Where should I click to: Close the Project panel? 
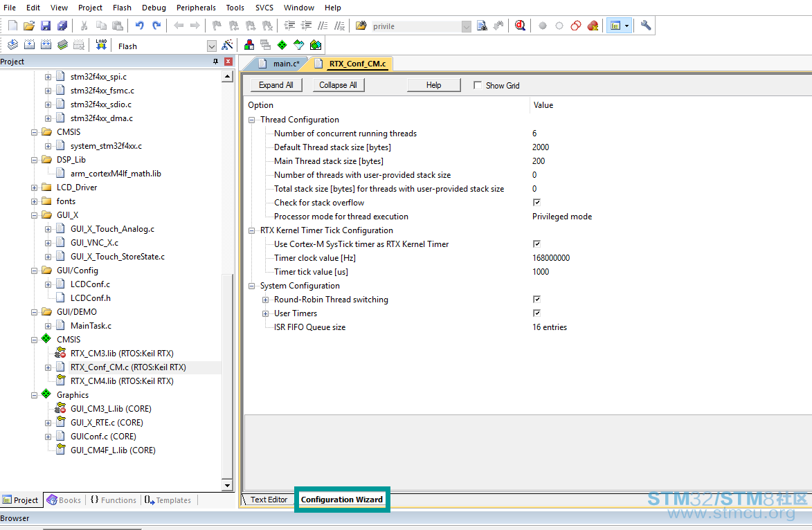[x=228, y=62]
